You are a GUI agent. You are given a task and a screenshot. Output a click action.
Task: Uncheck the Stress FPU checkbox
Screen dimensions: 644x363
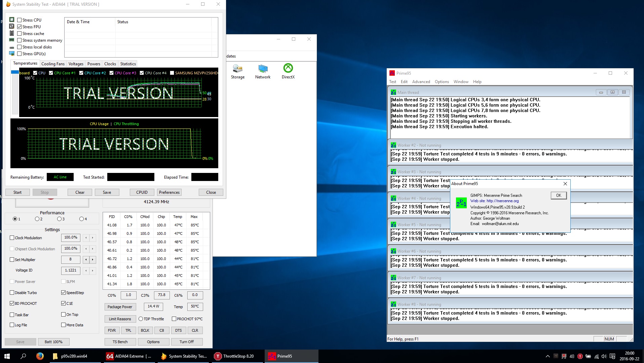click(20, 27)
